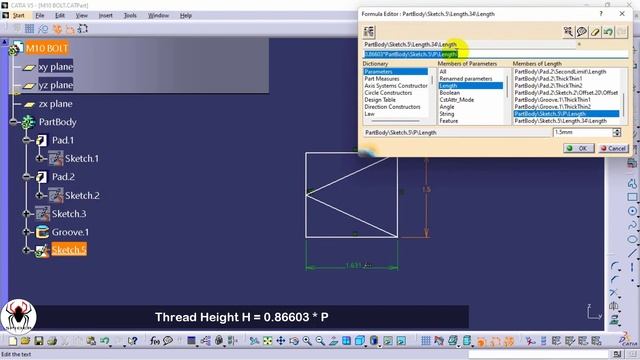Open the Edit menu

pos(60,16)
